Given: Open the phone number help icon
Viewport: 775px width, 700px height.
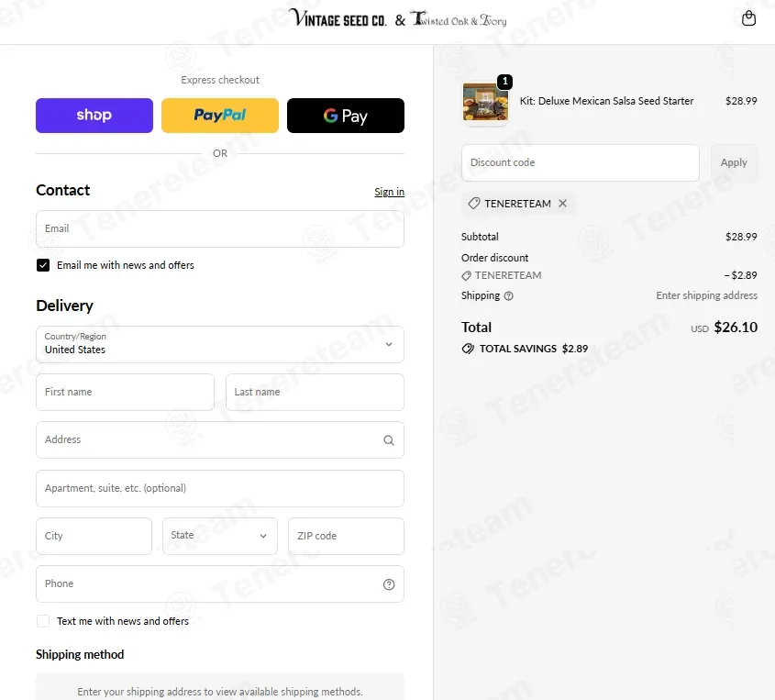Looking at the screenshot, I should (x=389, y=584).
